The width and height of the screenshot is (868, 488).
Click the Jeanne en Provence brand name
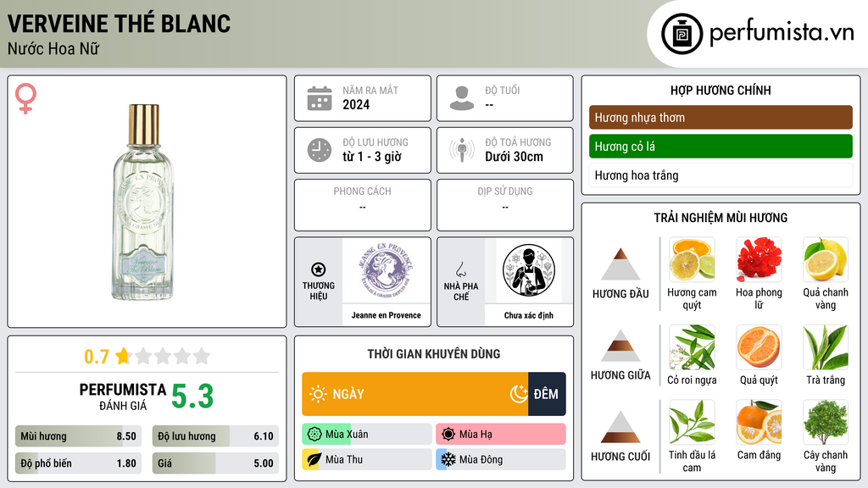tap(386, 315)
